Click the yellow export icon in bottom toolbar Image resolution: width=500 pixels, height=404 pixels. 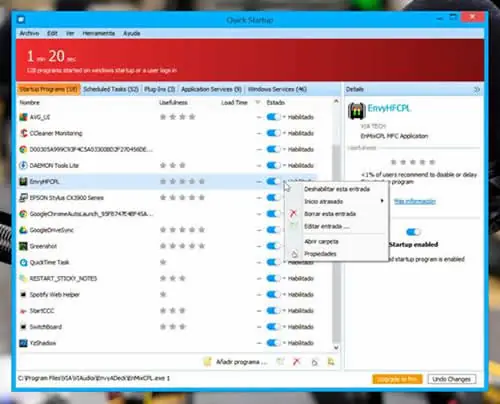[331, 362]
